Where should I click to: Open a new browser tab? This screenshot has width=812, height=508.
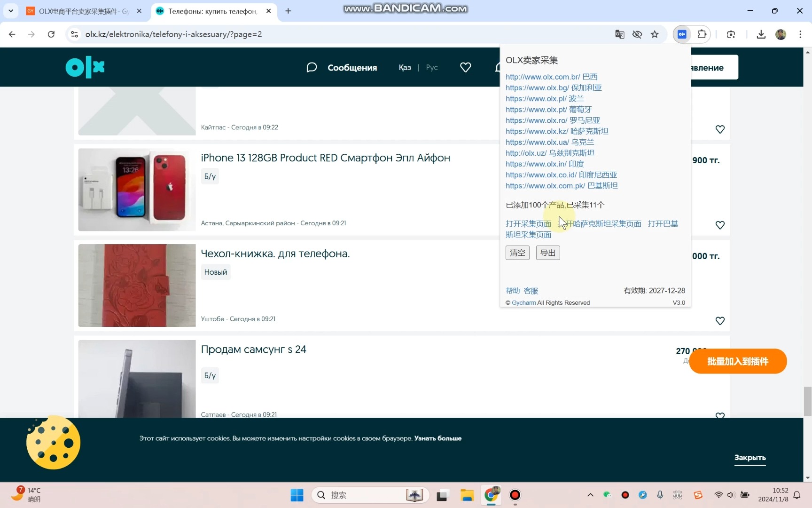(x=288, y=11)
